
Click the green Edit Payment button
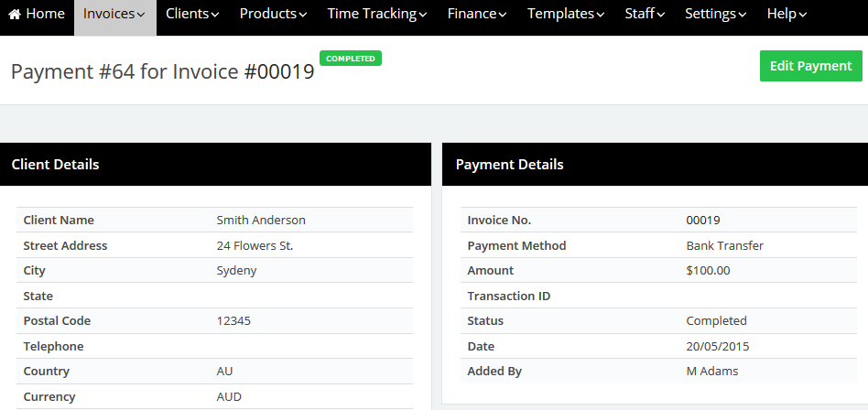point(810,66)
